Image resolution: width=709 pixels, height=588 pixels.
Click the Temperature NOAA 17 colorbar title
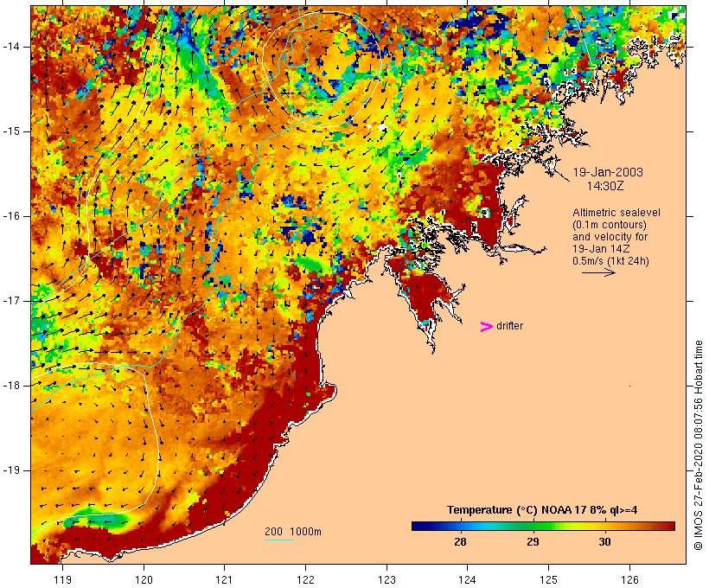(x=542, y=509)
